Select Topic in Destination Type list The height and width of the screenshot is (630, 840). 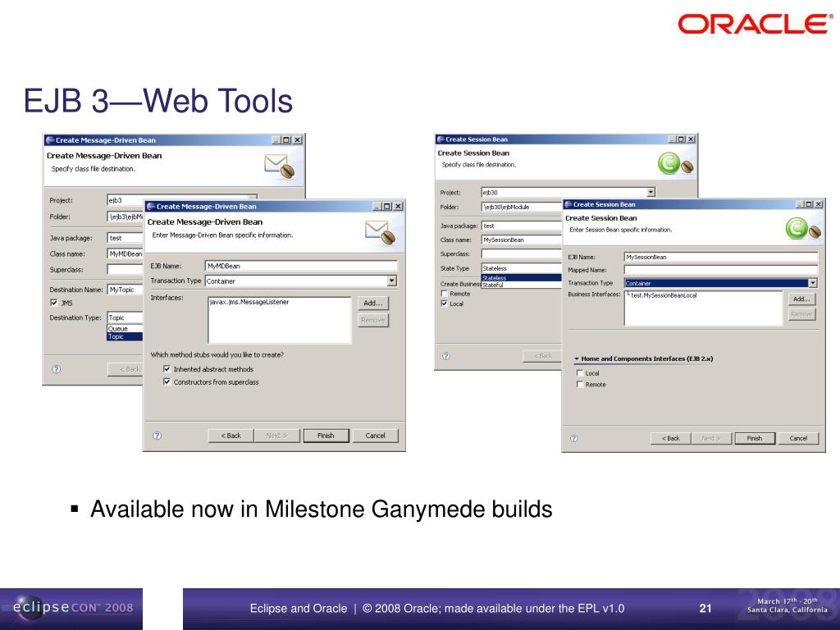click(x=125, y=336)
